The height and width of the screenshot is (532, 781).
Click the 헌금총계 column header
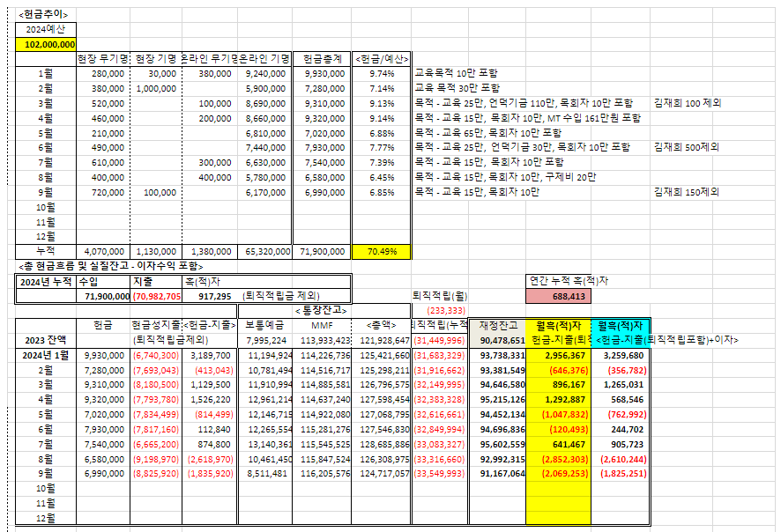[323, 59]
